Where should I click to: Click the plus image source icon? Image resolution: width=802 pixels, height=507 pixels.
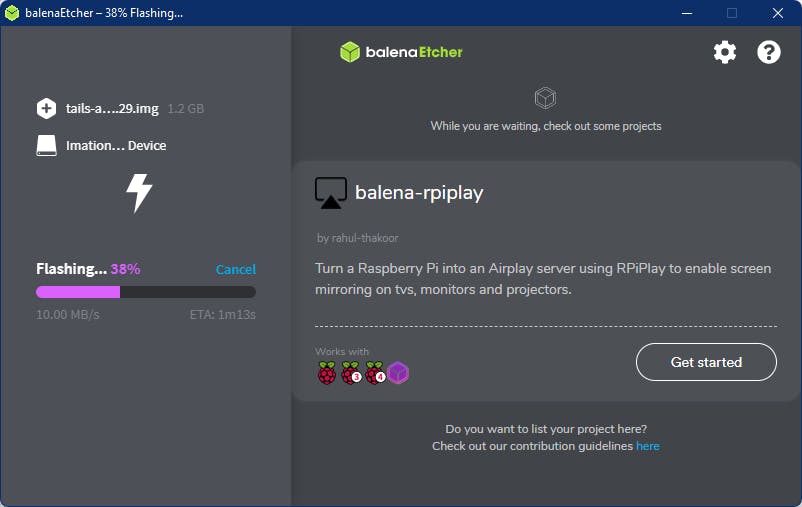click(46, 108)
